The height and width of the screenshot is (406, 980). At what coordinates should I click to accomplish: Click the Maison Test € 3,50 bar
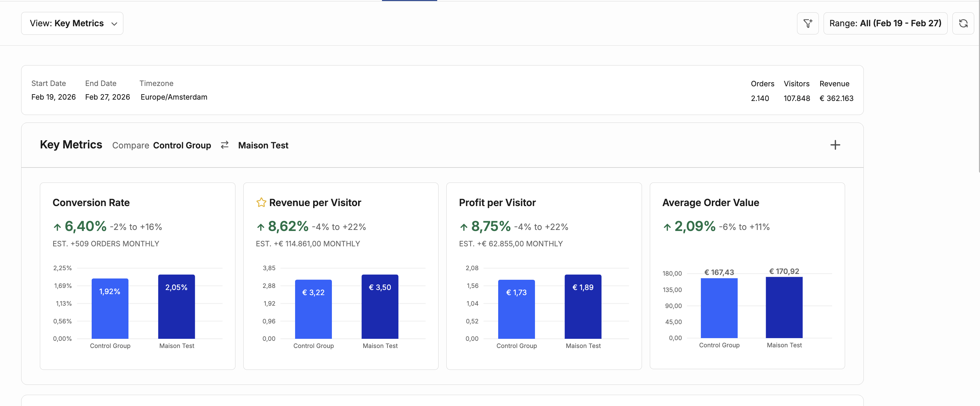[x=380, y=306]
